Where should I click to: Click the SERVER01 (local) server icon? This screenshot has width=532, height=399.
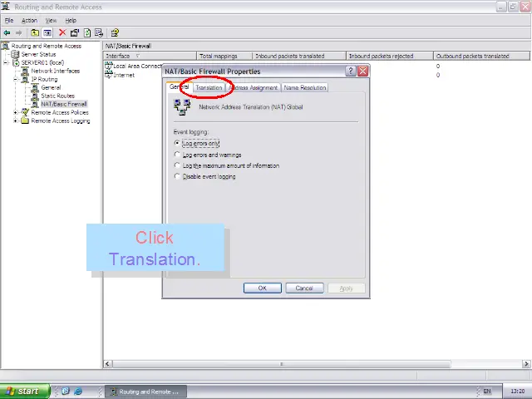(x=16, y=63)
